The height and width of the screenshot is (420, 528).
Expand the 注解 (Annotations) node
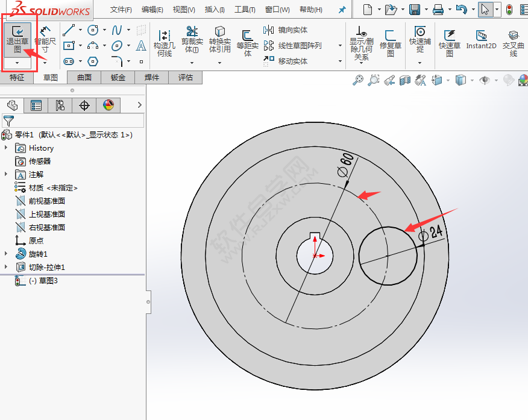(x=5, y=174)
